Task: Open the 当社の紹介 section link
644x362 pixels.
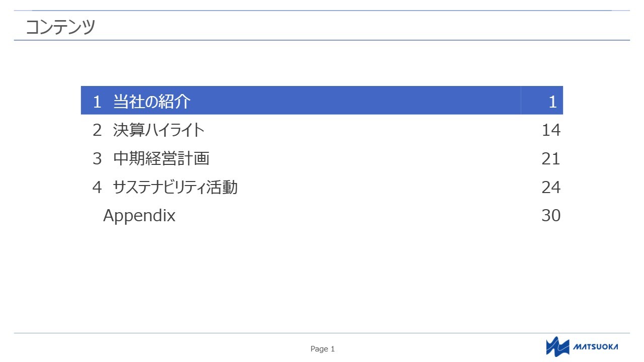Action: (152, 102)
